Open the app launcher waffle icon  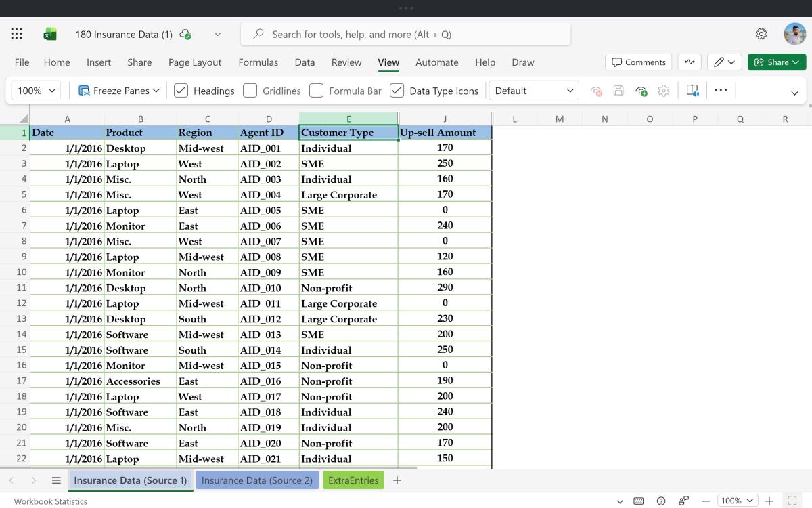[x=17, y=34]
